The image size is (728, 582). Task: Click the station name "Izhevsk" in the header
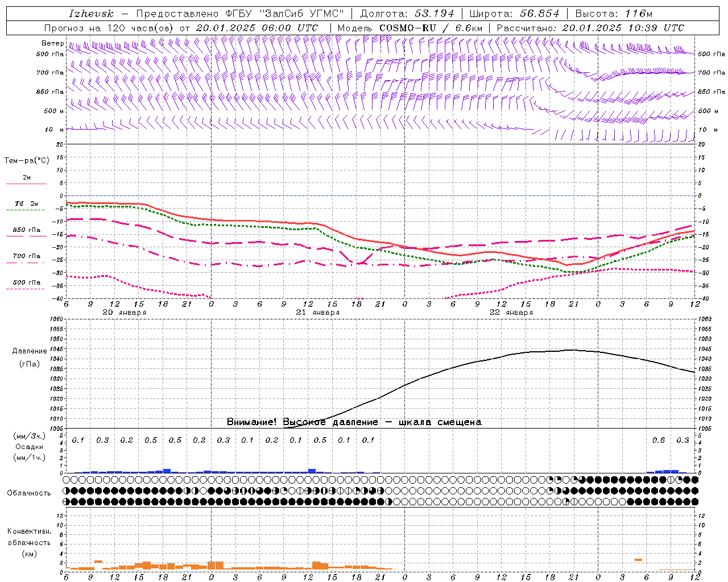click(x=91, y=14)
